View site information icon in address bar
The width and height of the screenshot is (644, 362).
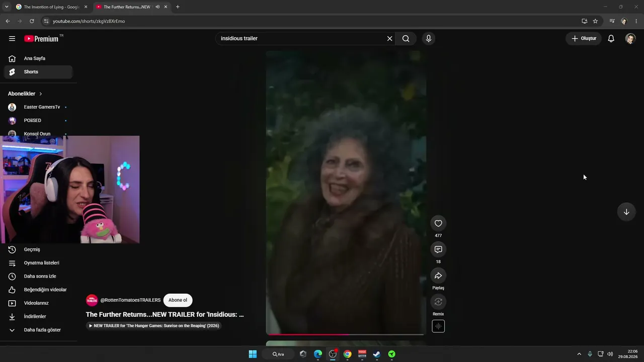46,21
